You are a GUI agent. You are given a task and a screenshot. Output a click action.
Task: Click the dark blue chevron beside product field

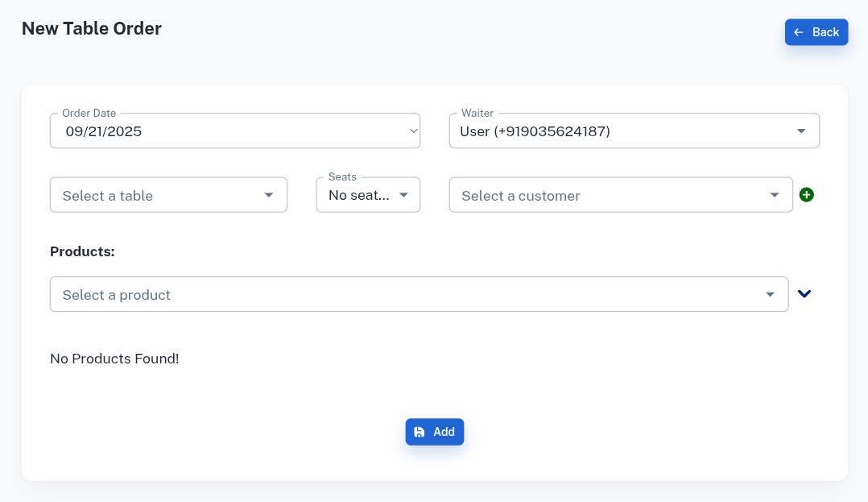coord(804,294)
